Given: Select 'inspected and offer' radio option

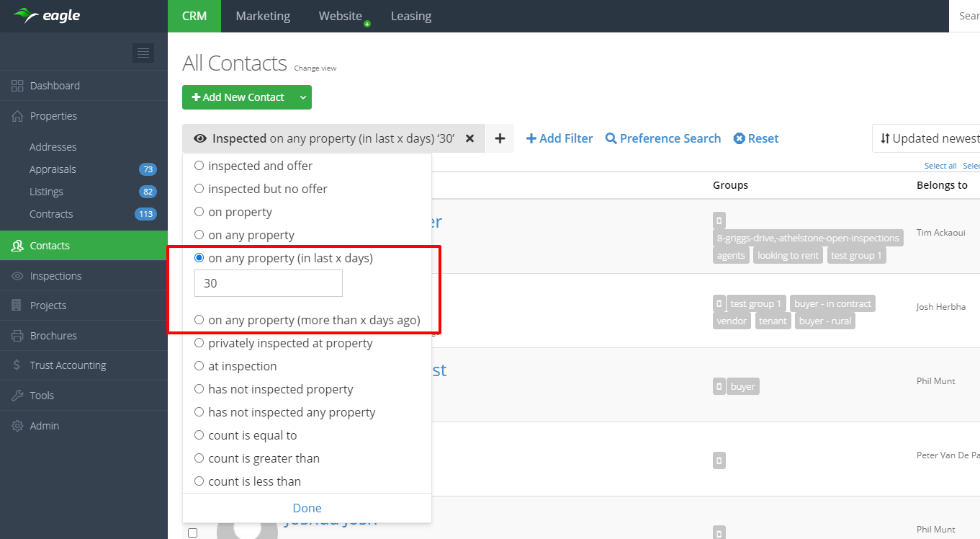Looking at the screenshot, I should [199, 166].
